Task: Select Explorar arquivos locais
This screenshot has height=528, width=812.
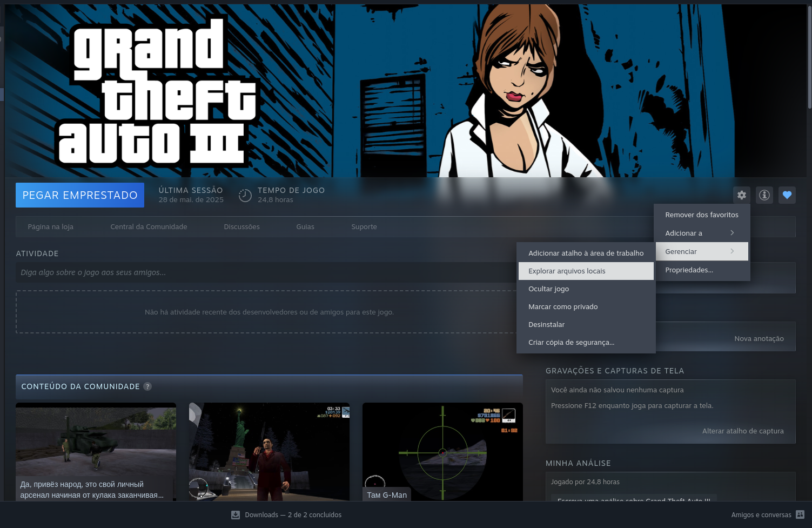Action: pyautogui.click(x=586, y=271)
